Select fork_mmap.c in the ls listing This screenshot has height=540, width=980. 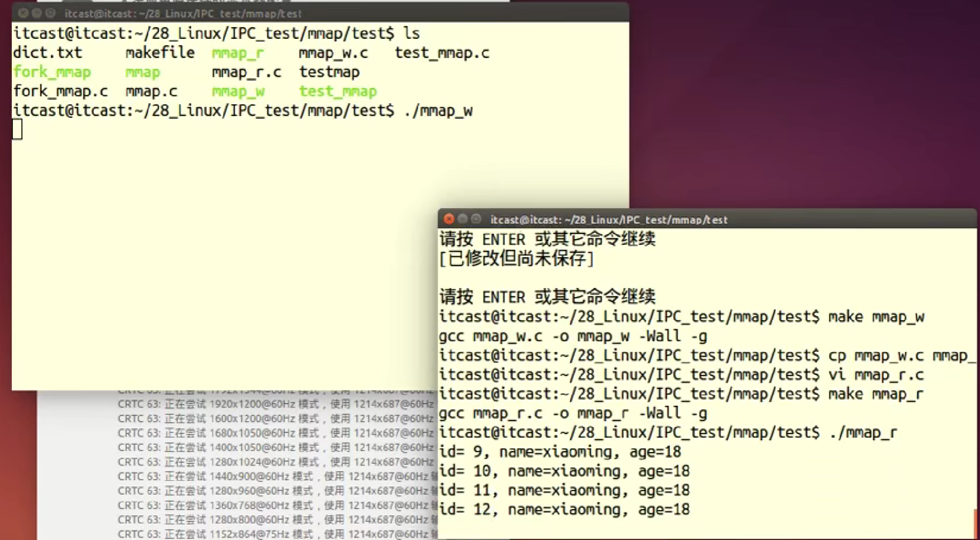60,91
